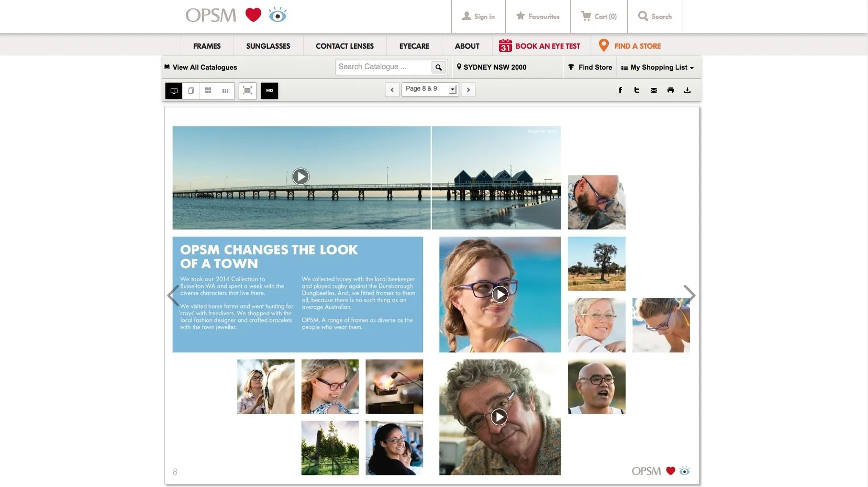Viewport: 868px width, 487px height.
Task: Click BOOK AN EYE TEST
Action: [548, 46]
